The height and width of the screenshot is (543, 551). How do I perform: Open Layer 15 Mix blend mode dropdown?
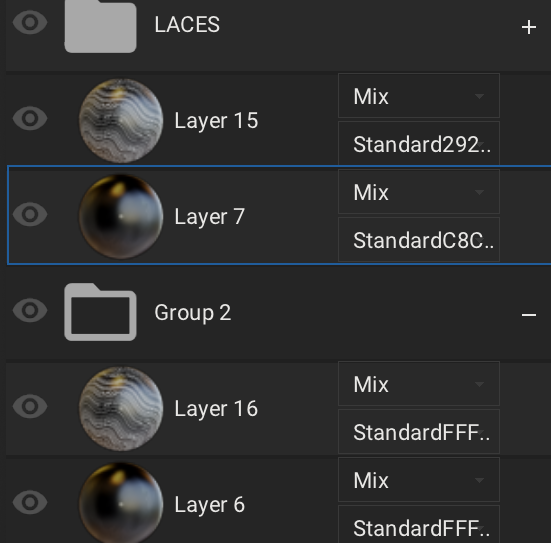pyautogui.click(x=419, y=96)
